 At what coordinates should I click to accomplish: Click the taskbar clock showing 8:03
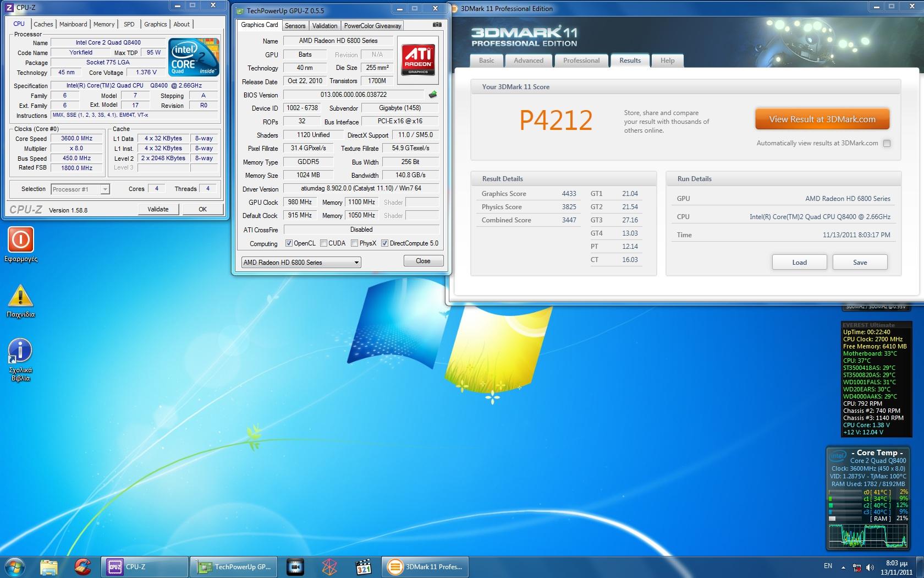click(x=896, y=568)
